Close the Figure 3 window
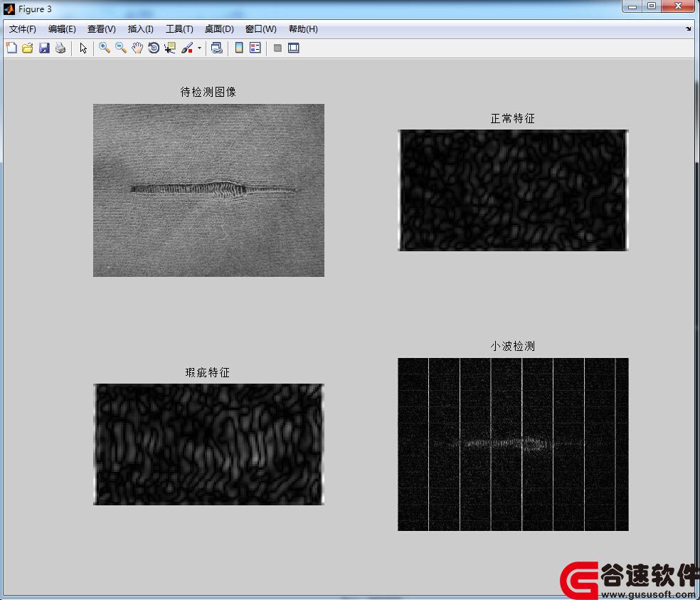 tap(678, 6)
